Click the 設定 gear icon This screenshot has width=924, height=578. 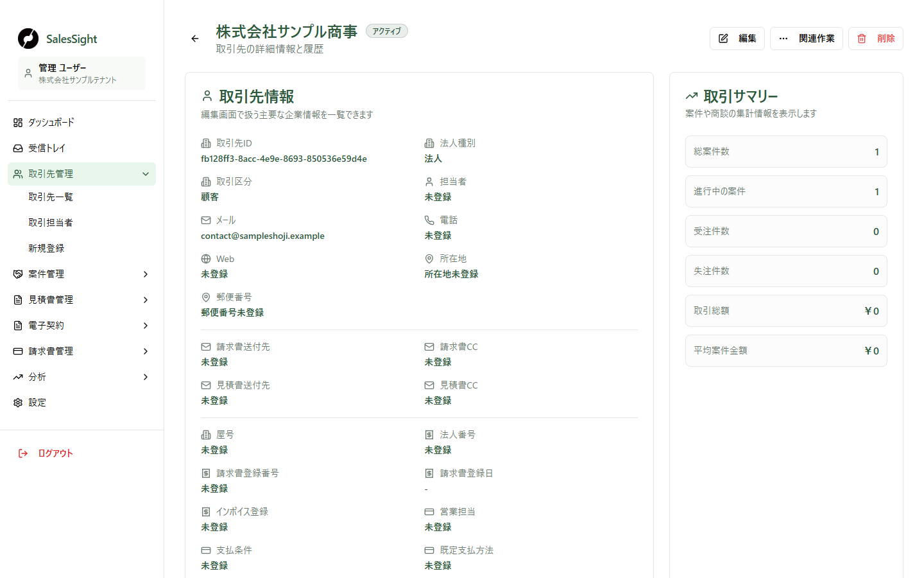tap(18, 403)
